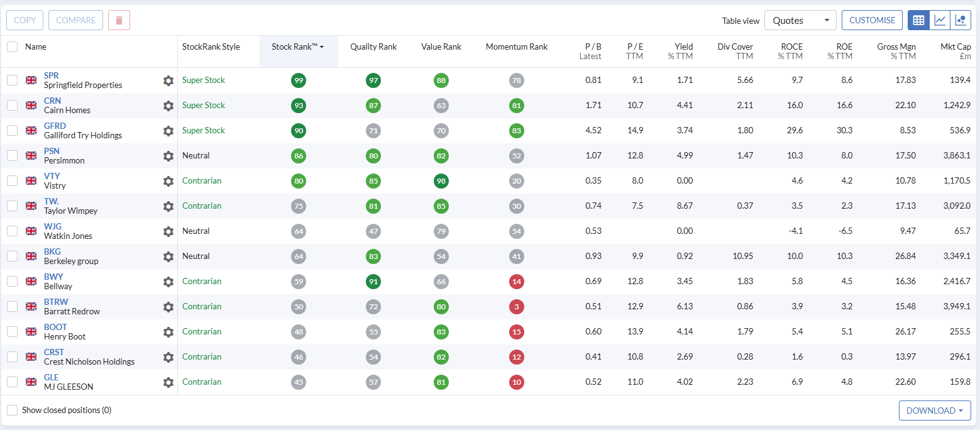980x430 pixels.
Task: Click Stock Rank 99 badge for SPR
Action: [299, 80]
